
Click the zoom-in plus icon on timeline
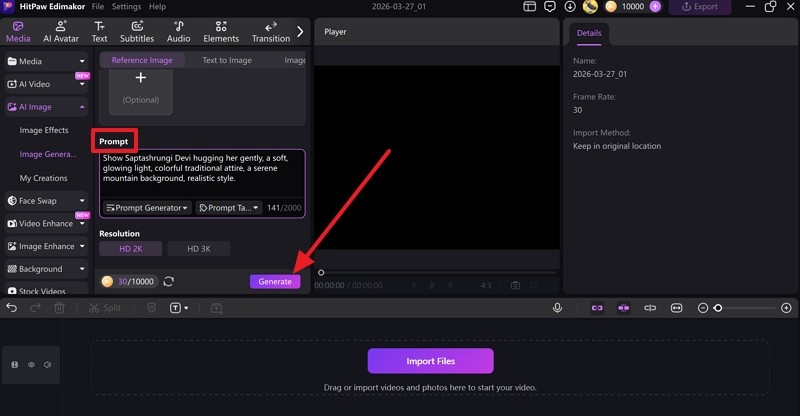tap(788, 308)
